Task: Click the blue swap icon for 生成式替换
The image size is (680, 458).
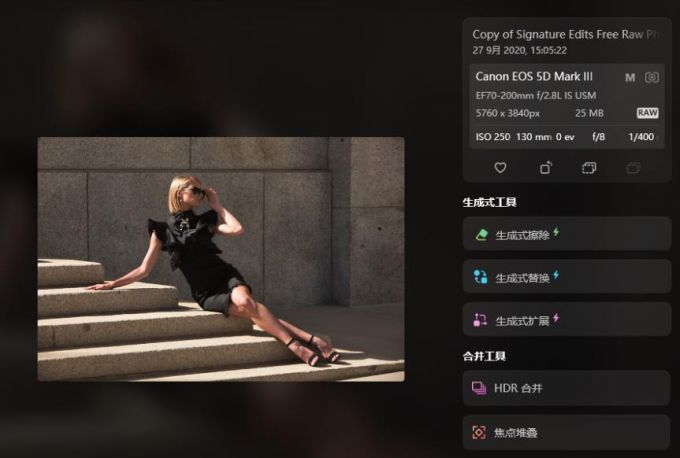Action: [x=480, y=277]
